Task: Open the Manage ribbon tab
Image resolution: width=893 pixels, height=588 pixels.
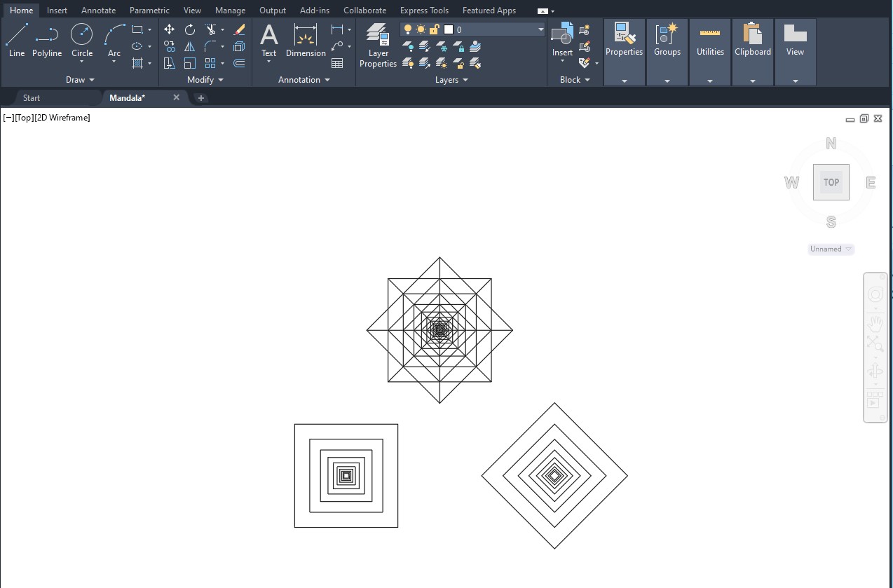Action: coord(230,11)
